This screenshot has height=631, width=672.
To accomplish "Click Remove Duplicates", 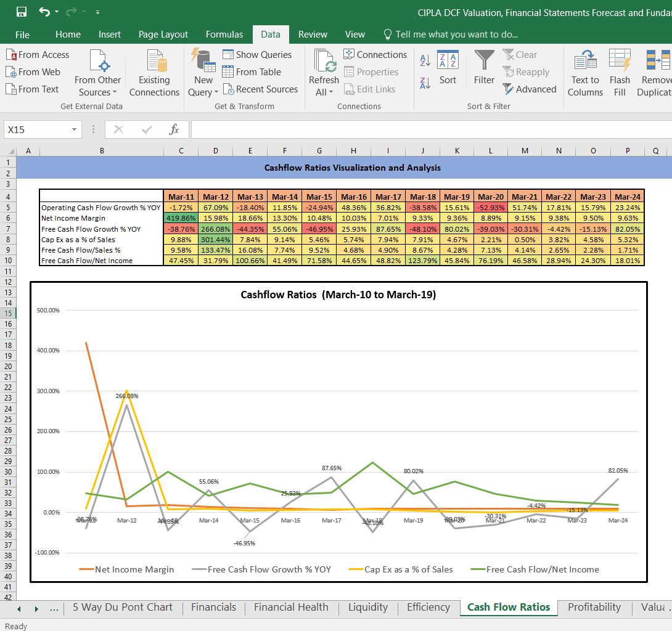I will 655,73.
